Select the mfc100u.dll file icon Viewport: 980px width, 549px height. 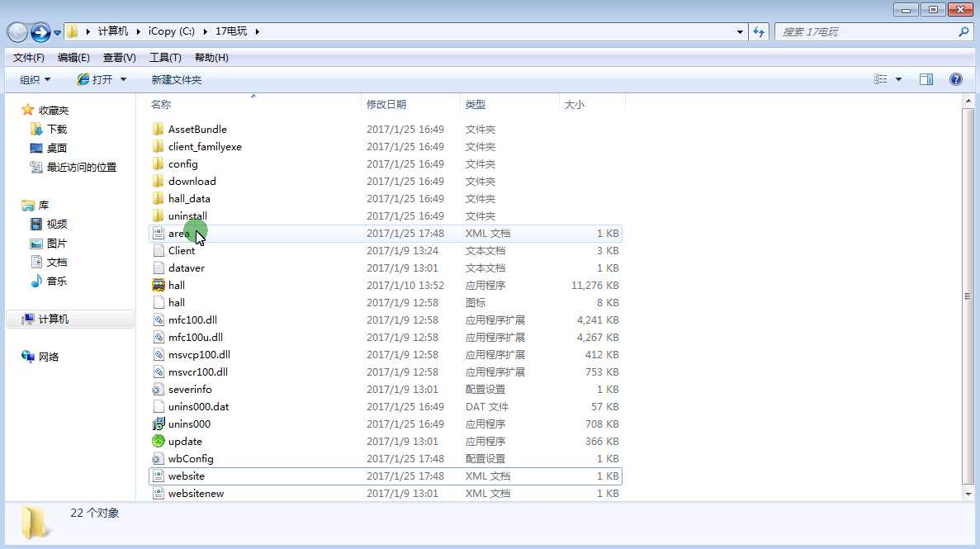point(159,337)
